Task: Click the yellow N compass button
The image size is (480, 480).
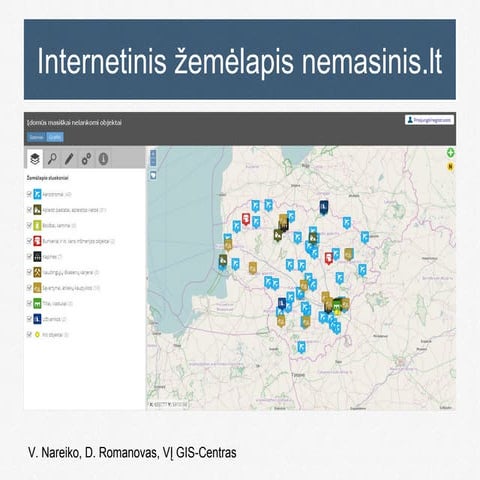Action: pyautogui.click(x=451, y=166)
